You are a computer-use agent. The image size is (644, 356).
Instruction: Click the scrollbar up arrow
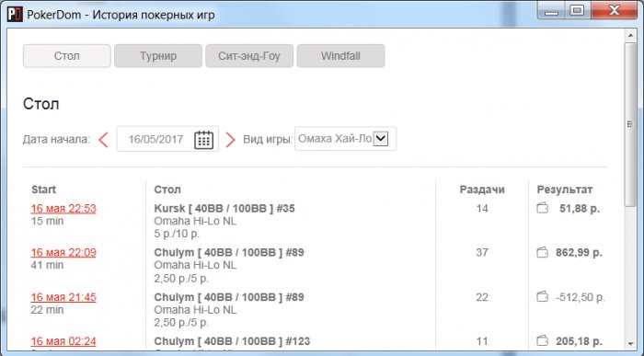pos(630,35)
